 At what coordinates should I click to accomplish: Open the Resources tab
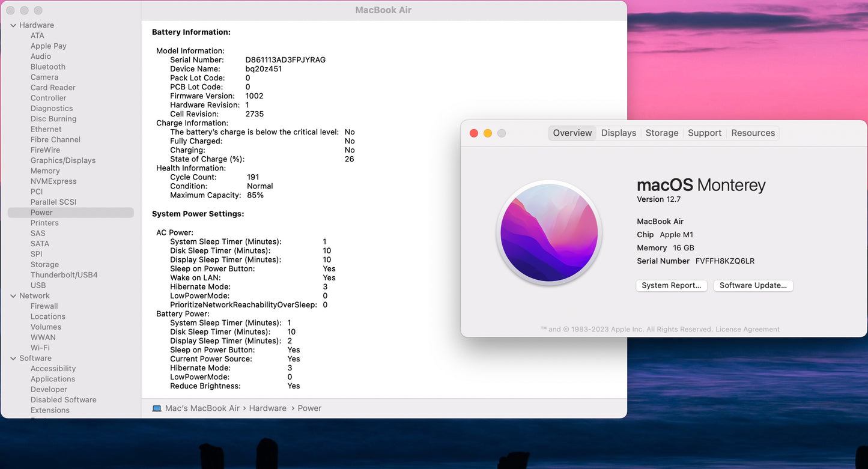[753, 133]
